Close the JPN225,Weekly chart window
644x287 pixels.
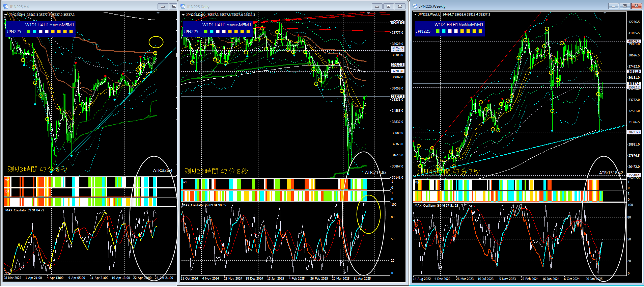click(x=636, y=6)
